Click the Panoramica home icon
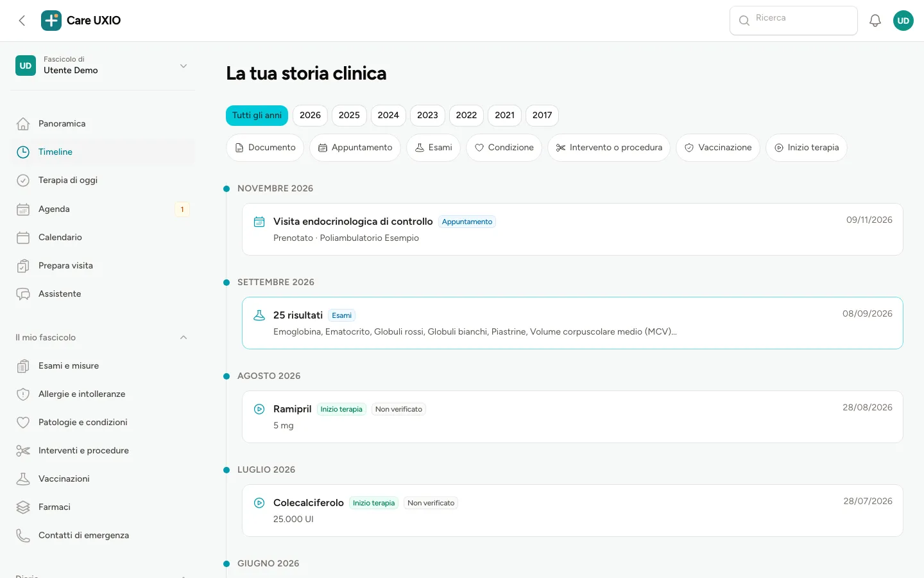 pyautogui.click(x=23, y=123)
